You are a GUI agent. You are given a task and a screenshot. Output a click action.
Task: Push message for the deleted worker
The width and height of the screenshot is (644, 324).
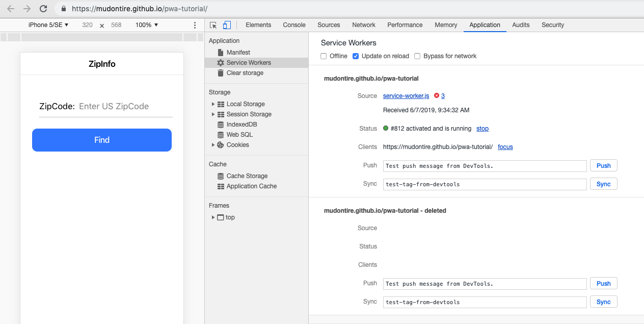click(x=604, y=283)
